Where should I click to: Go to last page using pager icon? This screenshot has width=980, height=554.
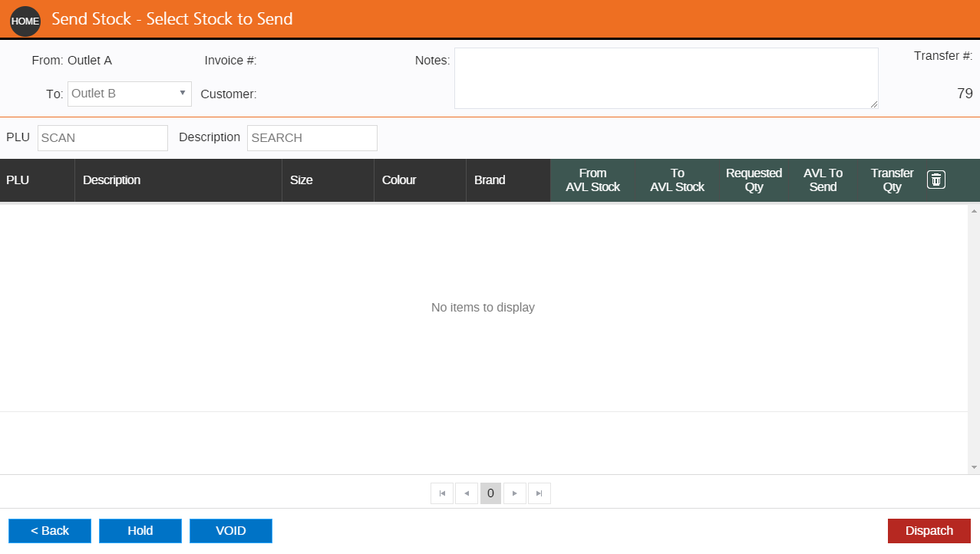(539, 493)
